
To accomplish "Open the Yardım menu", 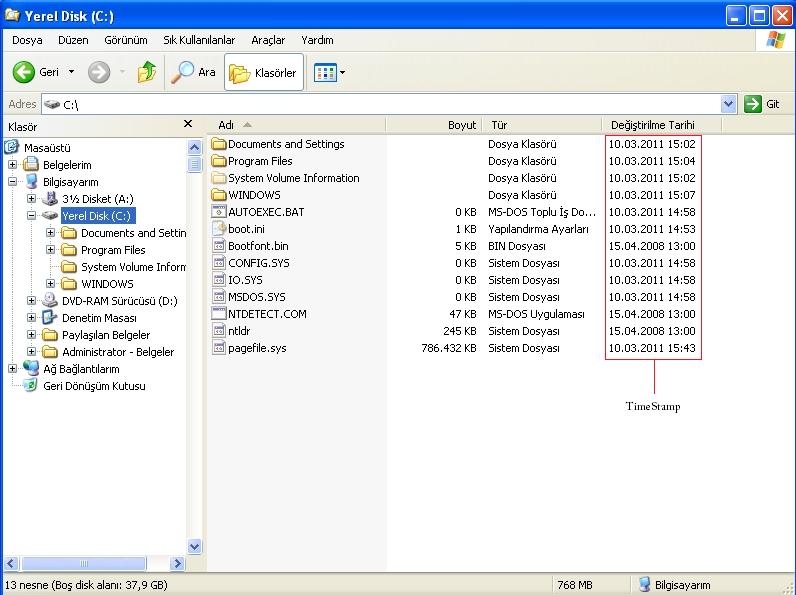I will coord(317,40).
